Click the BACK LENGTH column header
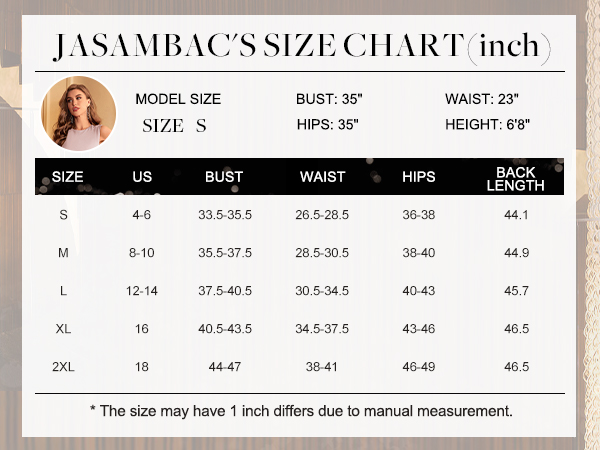Image resolution: width=600 pixels, height=450 pixels. coord(515,179)
